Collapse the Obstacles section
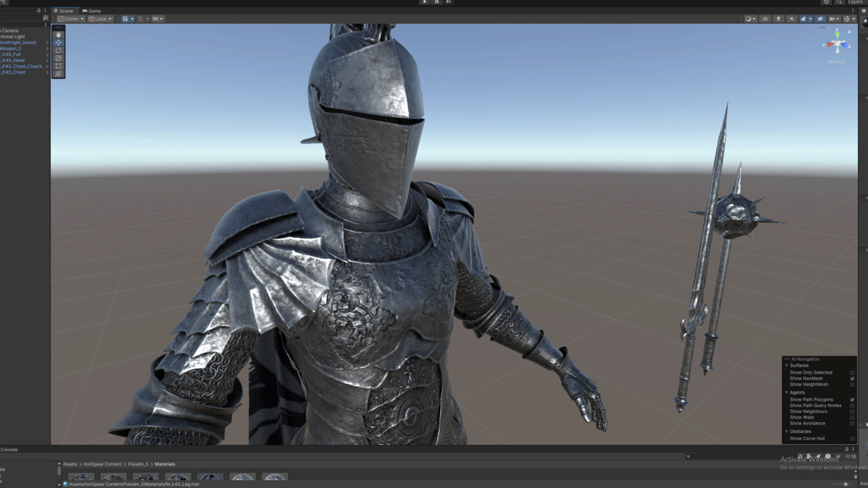 pyautogui.click(x=786, y=432)
